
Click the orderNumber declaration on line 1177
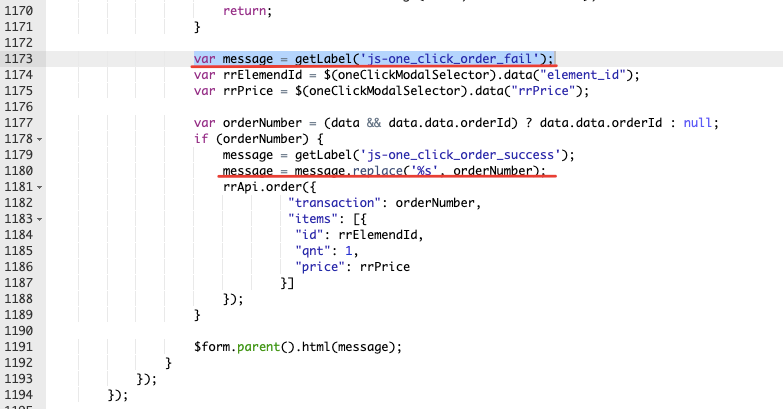[262, 123]
